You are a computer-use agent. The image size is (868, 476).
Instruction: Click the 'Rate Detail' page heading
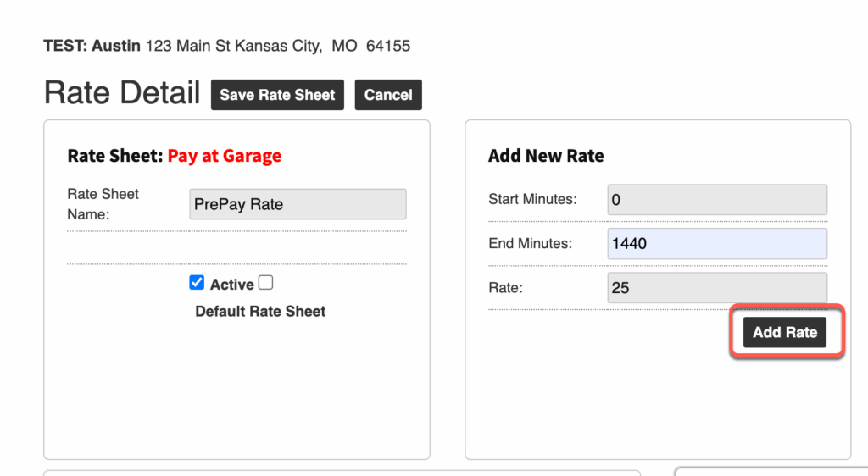[122, 93]
